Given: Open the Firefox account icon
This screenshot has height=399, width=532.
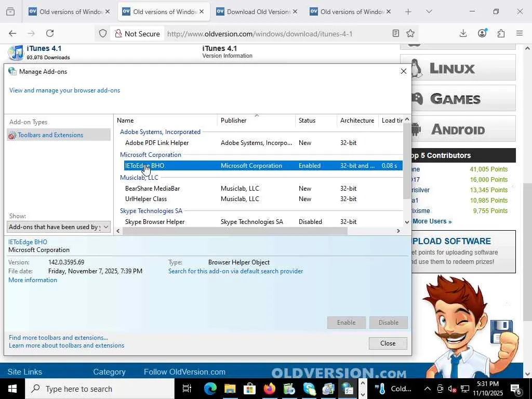Looking at the screenshot, I should [x=482, y=33].
